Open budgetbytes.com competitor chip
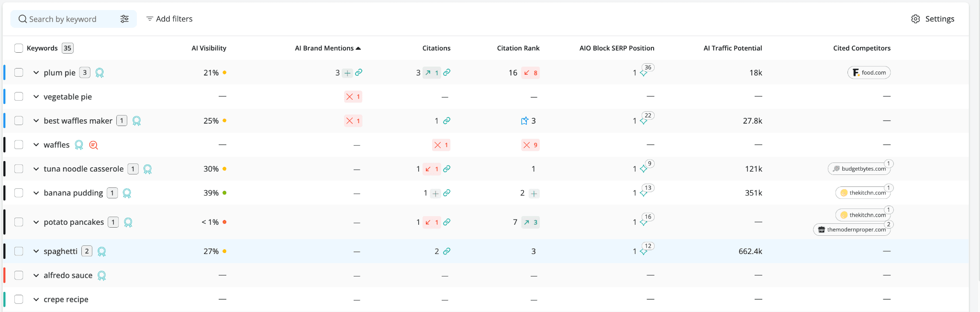The height and width of the screenshot is (312, 980). coord(859,169)
